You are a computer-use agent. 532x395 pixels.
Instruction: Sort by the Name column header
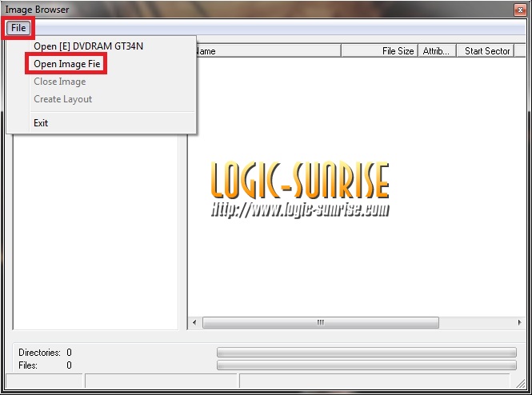point(268,51)
